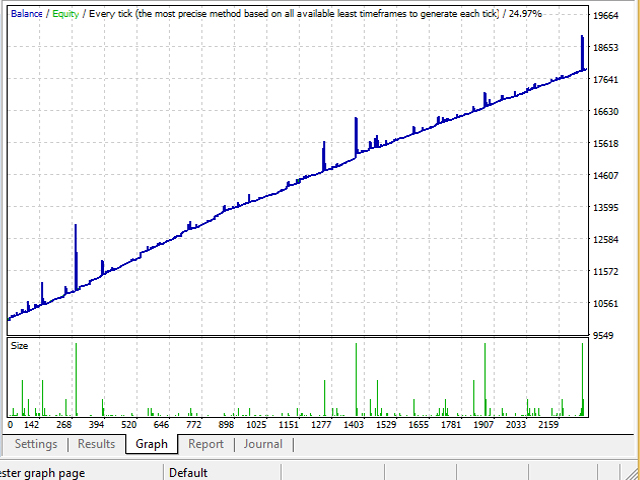Open the Results tab
The width and height of the screenshot is (640, 480).
coord(96,444)
